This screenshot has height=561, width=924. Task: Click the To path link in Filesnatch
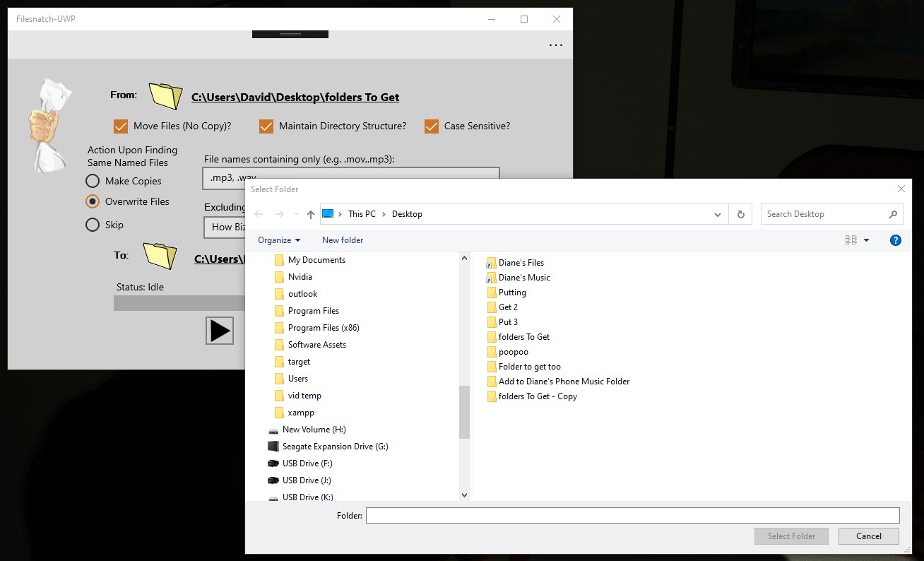(219, 259)
